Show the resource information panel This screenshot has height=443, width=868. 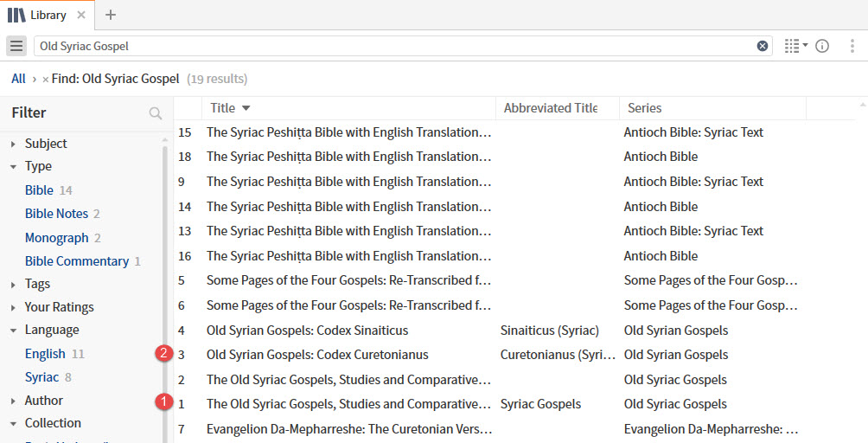[822, 46]
